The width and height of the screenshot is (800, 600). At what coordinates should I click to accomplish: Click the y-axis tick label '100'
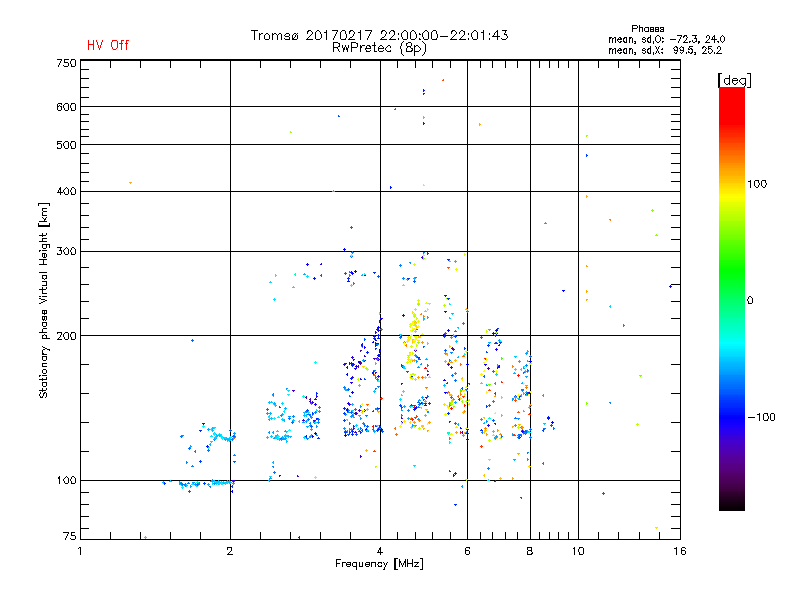coord(66,481)
